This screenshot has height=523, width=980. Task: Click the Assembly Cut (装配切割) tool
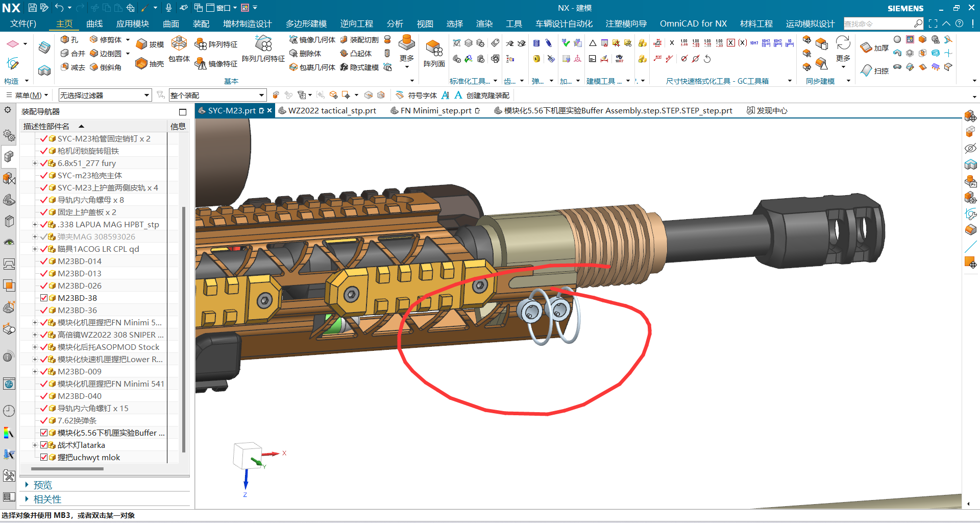(x=359, y=40)
